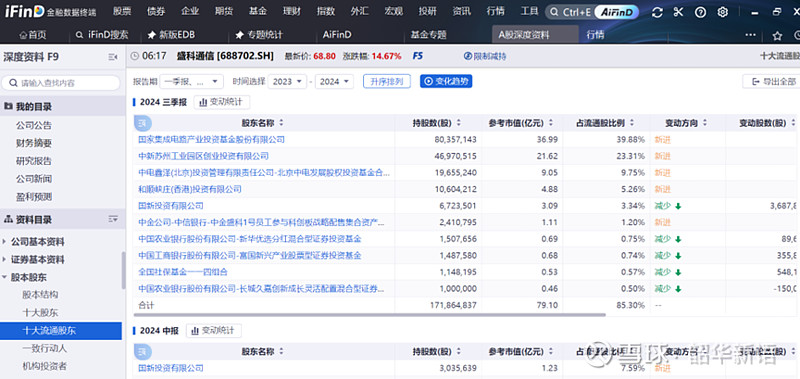800x379 pixels.
Task: Click the iFinD logo
Action: point(24,12)
